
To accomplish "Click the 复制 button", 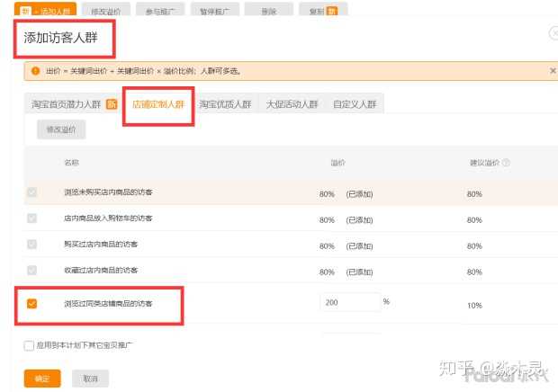I will click(x=323, y=10).
